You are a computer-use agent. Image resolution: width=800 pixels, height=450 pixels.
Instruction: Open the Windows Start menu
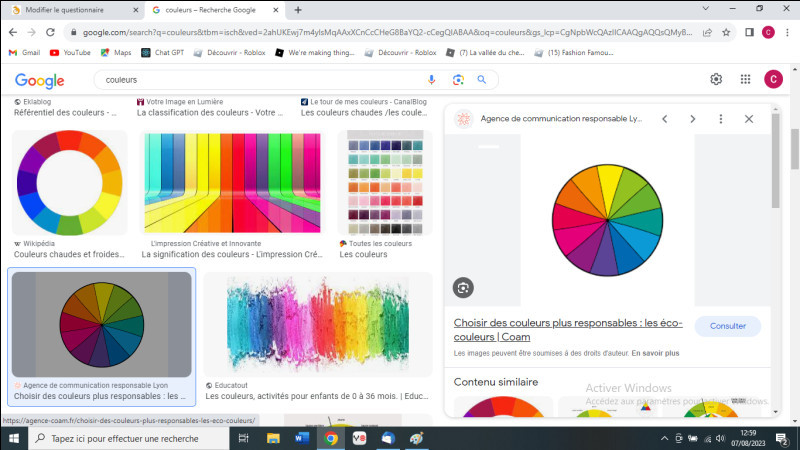[14, 438]
